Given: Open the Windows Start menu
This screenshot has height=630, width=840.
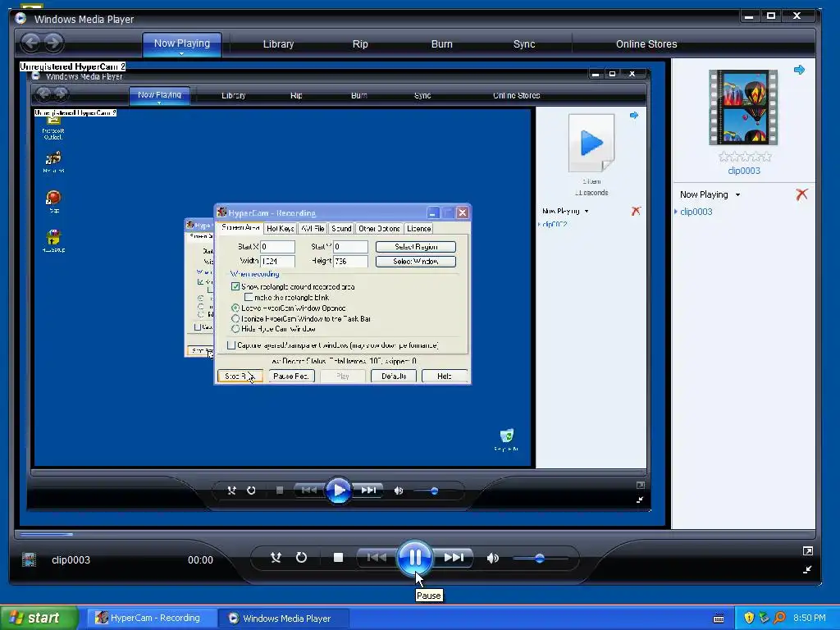Looking at the screenshot, I should click(x=38, y=618).
